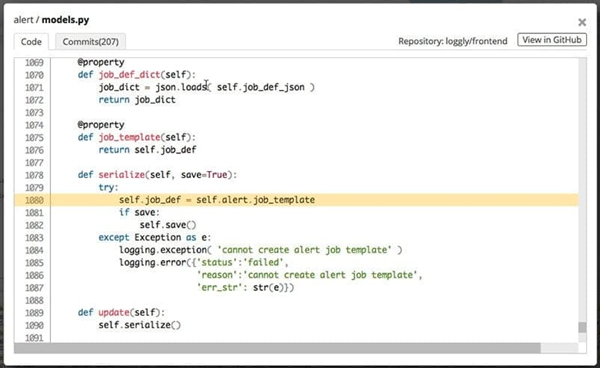Click line number 1086
Viewport: 600px width, 368px height.
point(34,275)
